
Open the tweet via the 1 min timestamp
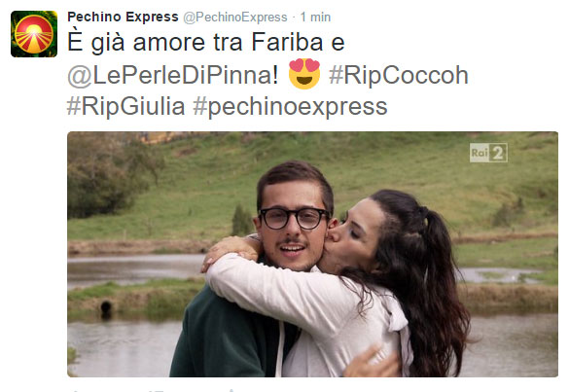[315, 18]
